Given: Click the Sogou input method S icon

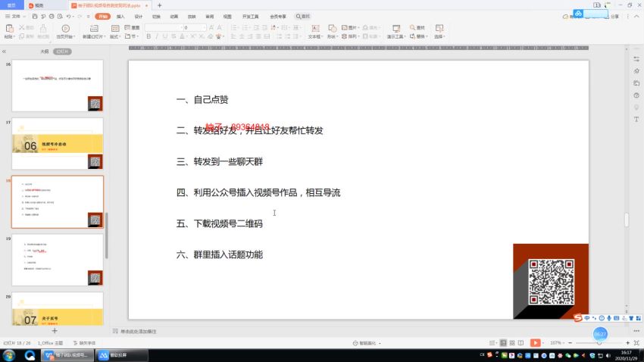Looking at the screenshot, I should [578, 318].
